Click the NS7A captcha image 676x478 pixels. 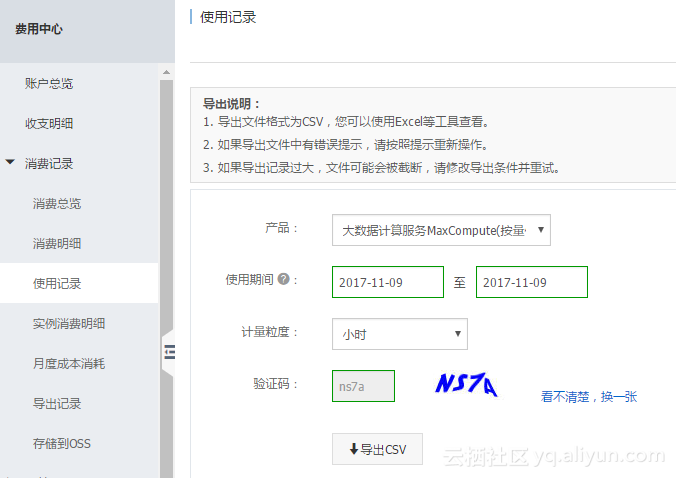[466, 384]
